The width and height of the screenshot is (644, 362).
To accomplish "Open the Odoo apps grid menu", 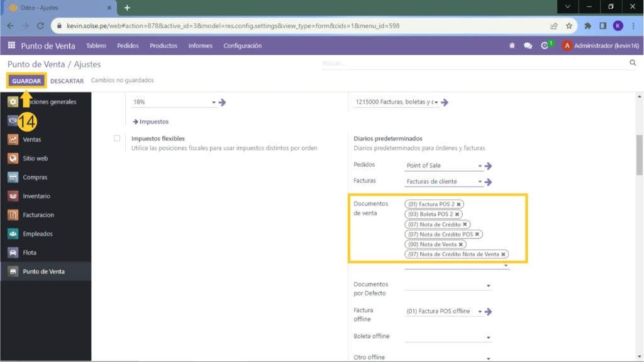I will (11, 46).
